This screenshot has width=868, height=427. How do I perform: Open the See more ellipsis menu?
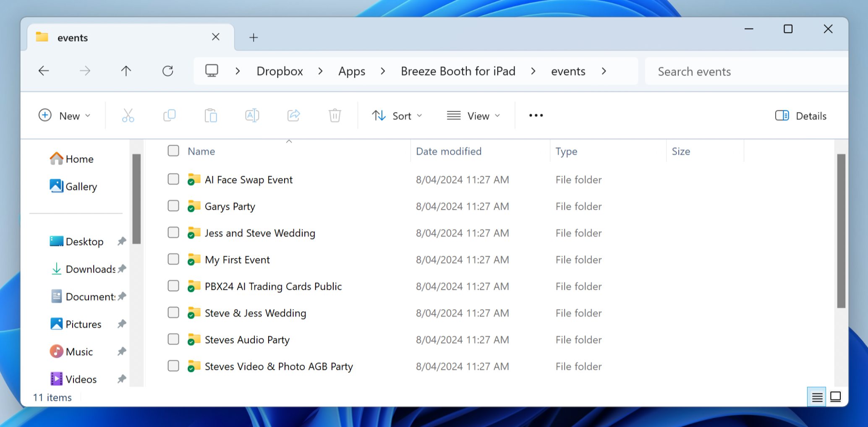click(536, 115)
